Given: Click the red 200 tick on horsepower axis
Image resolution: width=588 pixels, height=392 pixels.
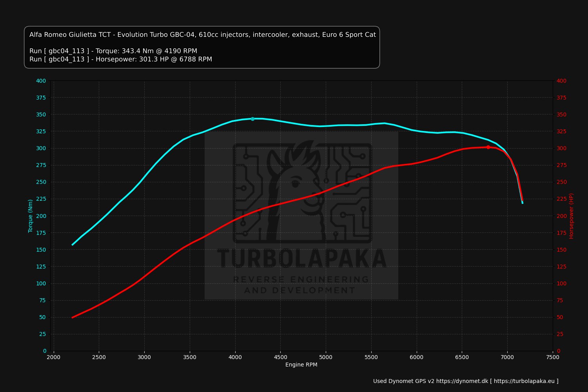Looking at the screenshot, I should pos(561,216).
